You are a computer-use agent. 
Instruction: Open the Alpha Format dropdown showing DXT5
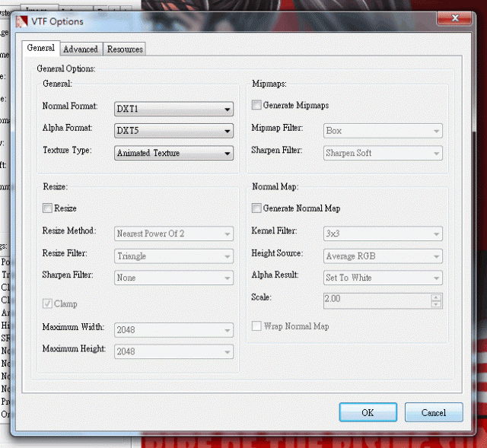click(x=173, y=131)
